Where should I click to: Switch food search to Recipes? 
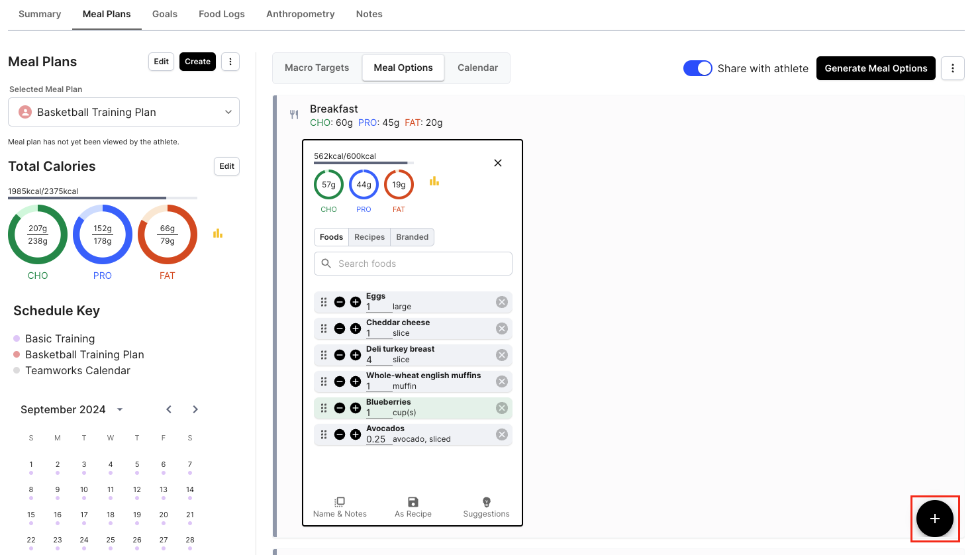pyautogui.click(x=369, y=237)
